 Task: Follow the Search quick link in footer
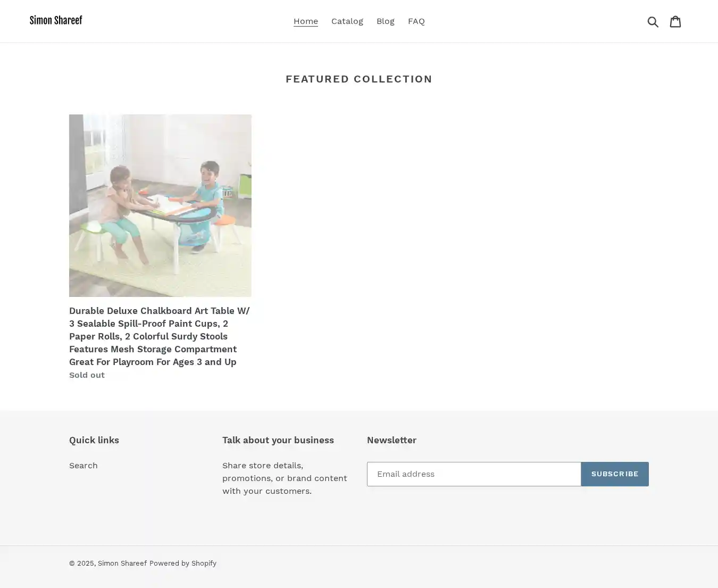84,466
